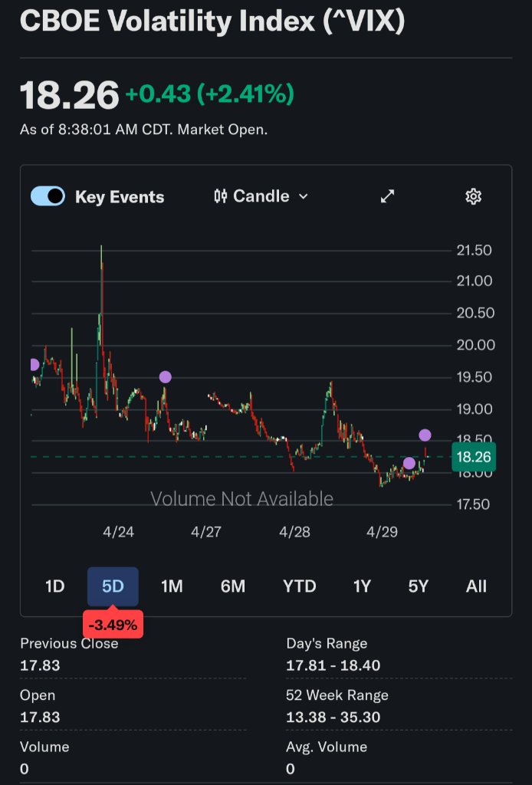Viewport: 532px width, 785px height.
Task: Click the CBOE Volatility Index title
Action: tap(212, 21)
